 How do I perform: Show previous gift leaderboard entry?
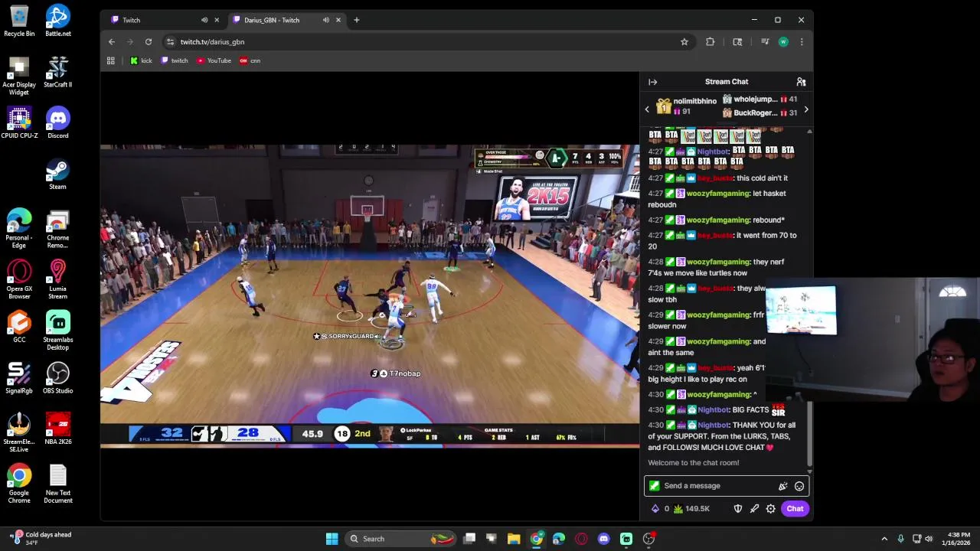click(x=647, y=109)
